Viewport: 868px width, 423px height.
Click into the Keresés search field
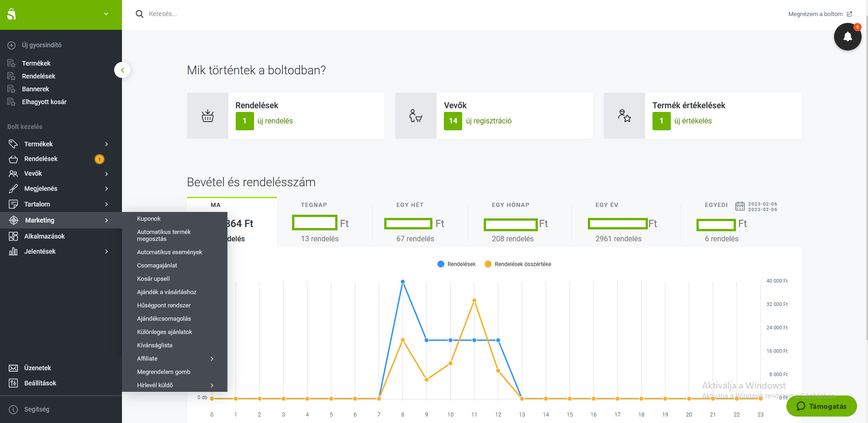coord(275,14)
